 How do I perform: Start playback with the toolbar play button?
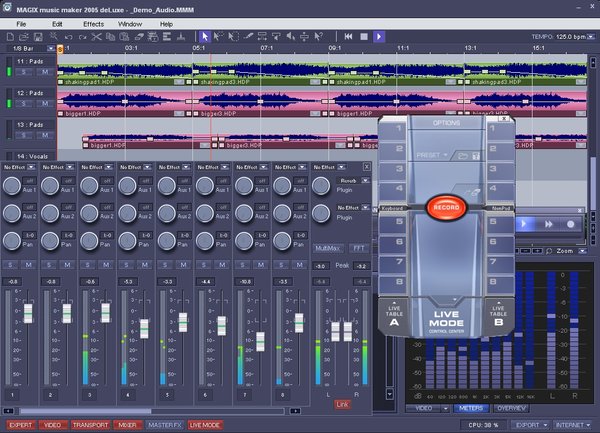(379, 37)
